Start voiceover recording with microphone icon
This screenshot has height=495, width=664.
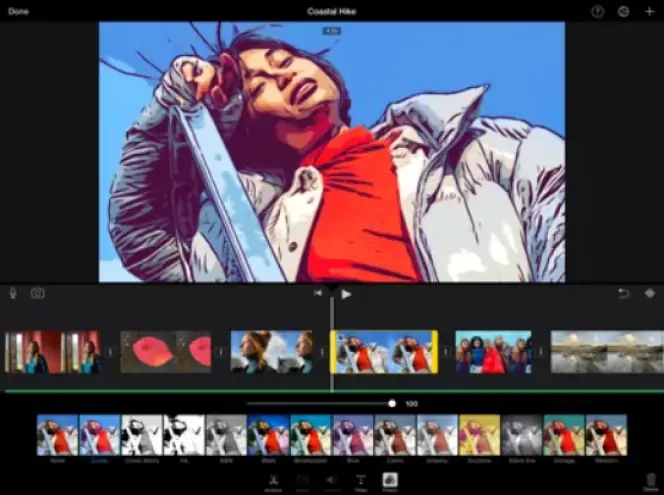click(13, 293)
